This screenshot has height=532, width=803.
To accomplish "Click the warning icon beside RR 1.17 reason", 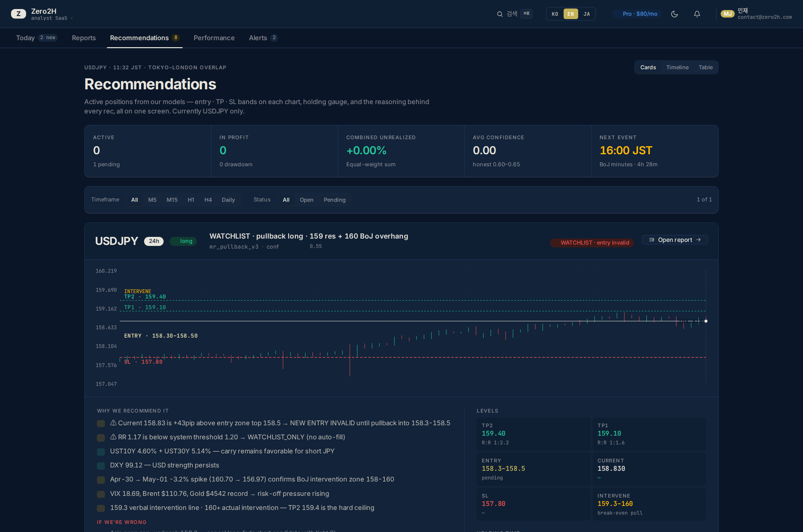I will pyautogui.click(x=113, y=437).
